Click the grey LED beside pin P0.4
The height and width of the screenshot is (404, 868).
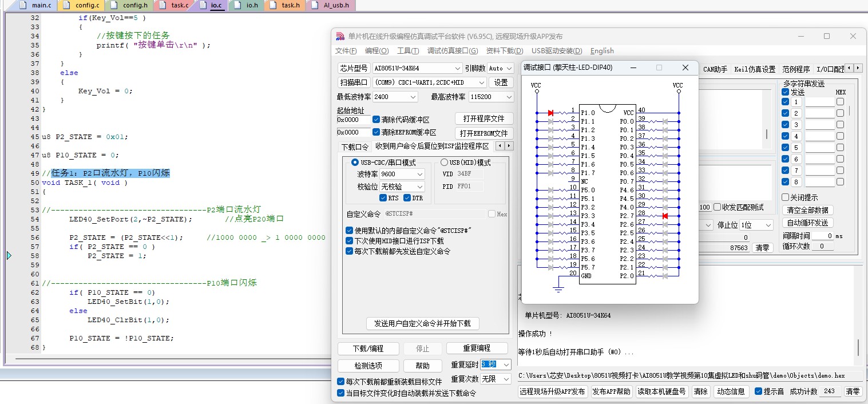[665, 156]
